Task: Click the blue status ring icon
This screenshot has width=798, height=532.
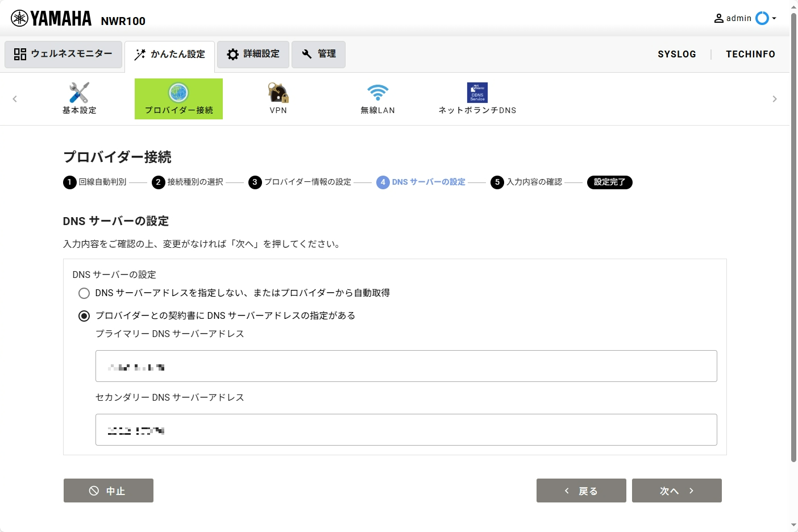Action: (x=762, y=18)
